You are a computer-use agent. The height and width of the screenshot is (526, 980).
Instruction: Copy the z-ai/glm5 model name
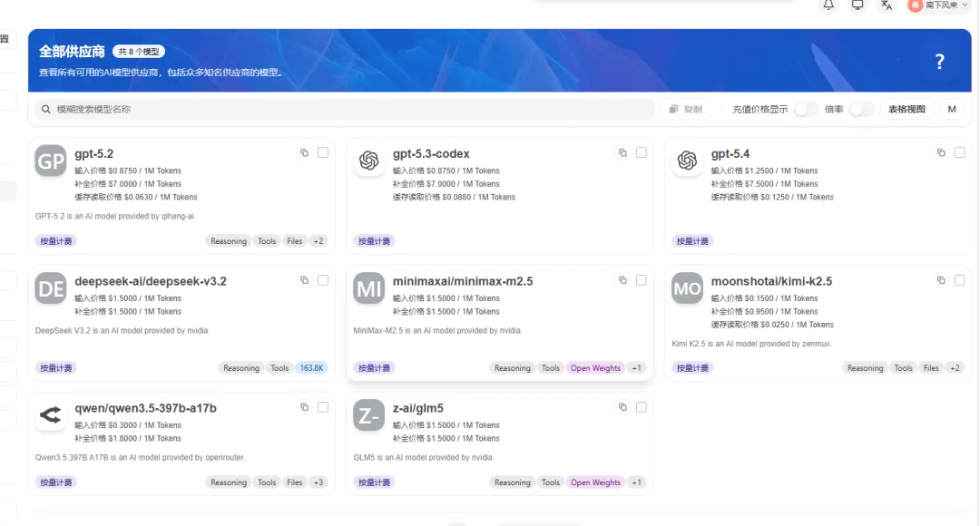click(x=622, y=406)
